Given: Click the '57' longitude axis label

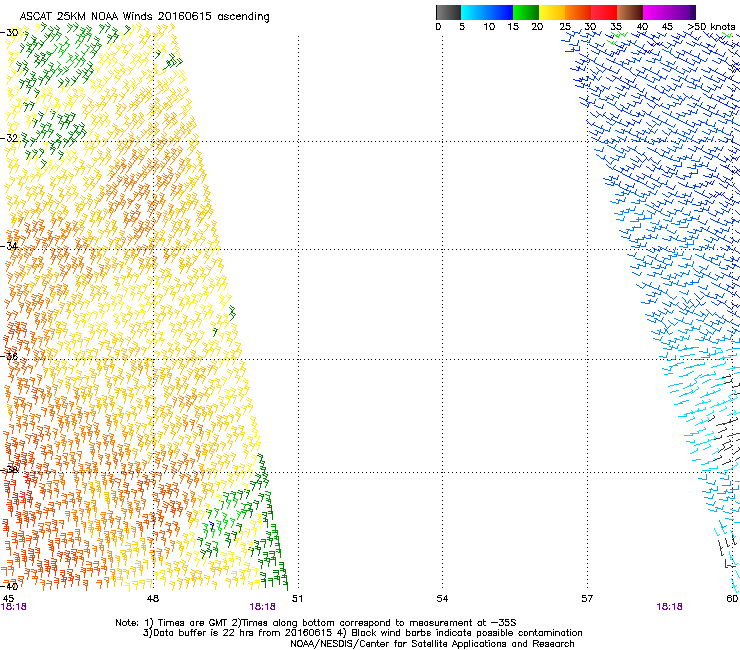Looking at the screenshot, I should [x=587, y=599].
